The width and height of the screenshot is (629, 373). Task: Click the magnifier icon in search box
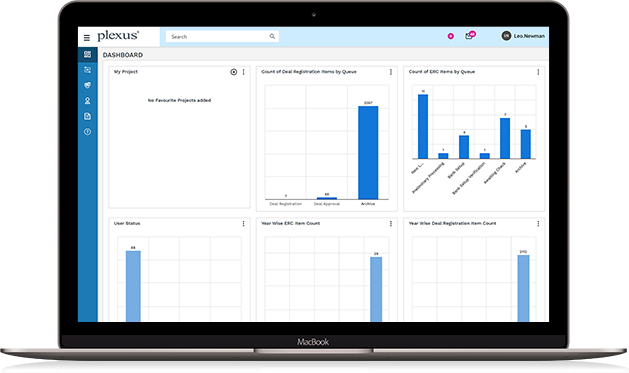click(272, 36)
